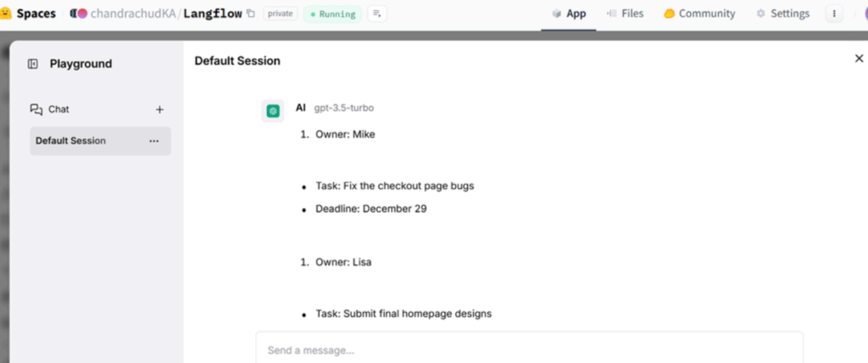Close the Playground dialog with X
The height and width of the screenshot is (363, 868).
pos(859,59)
